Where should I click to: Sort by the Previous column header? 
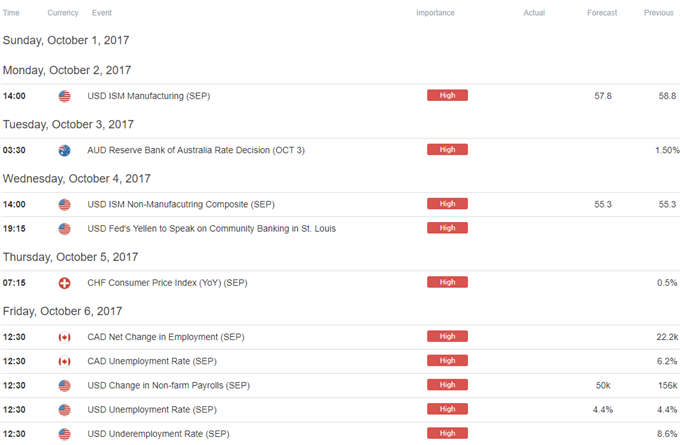click(x=659, y=13)
